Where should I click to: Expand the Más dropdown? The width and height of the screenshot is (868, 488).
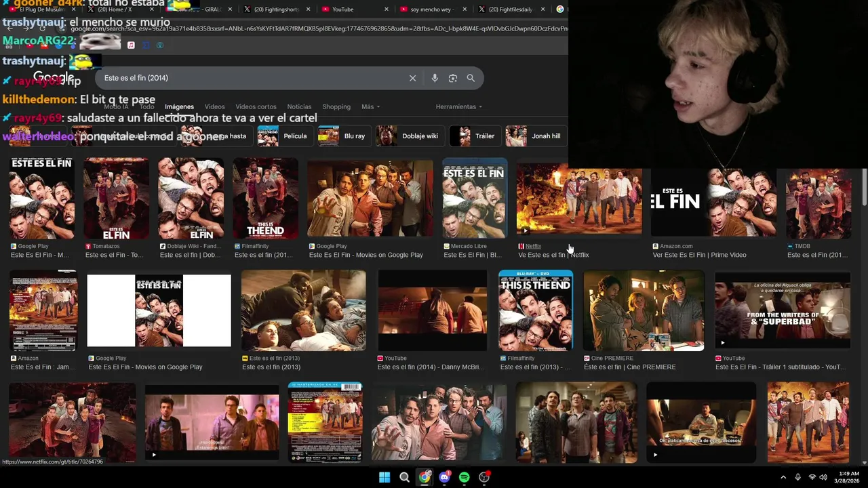pyautogui.click(x=370, y=107)
